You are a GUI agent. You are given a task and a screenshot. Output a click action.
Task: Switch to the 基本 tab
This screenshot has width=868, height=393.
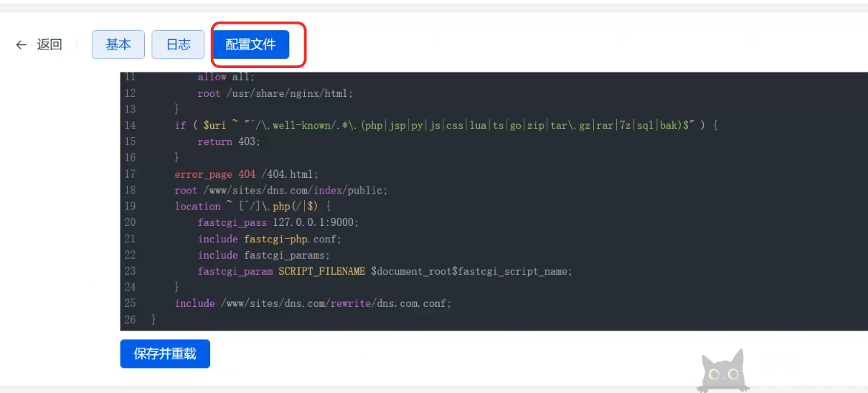(118, 44)
